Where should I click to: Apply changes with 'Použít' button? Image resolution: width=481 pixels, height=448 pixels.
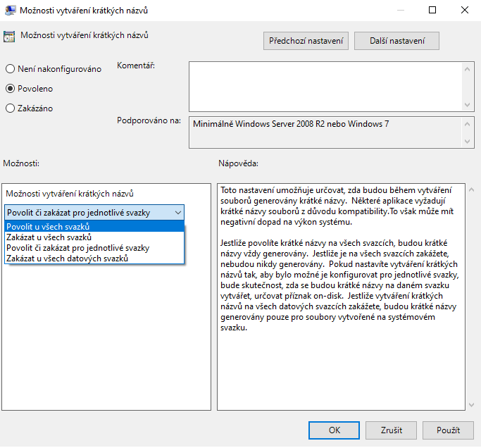[448, 430]
